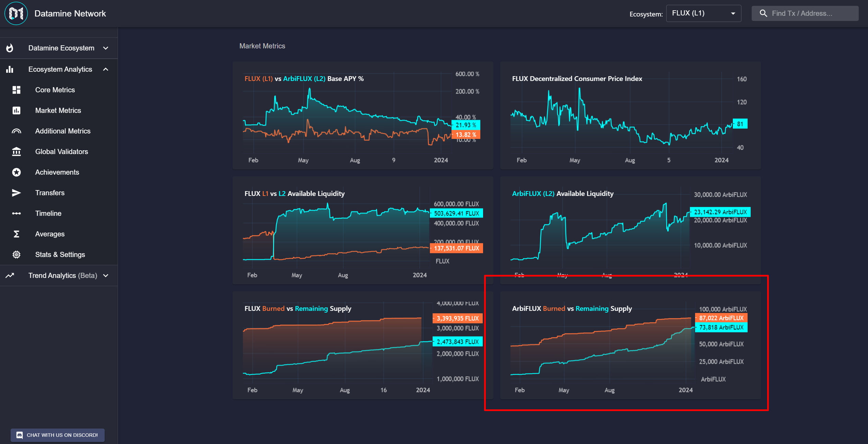Click the Market Metrics page heading

[x=262, y=46]
